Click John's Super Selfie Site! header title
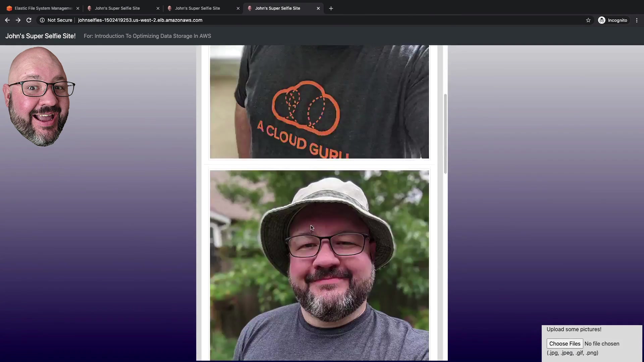Image resolution: width=644 pixels, height=362 pixels. (x=40, y=36)
